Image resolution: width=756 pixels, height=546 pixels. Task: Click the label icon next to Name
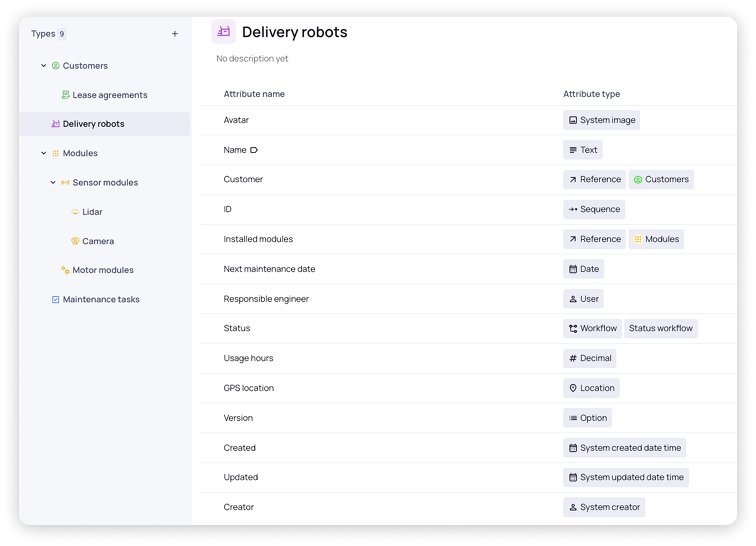click(254, 150)
